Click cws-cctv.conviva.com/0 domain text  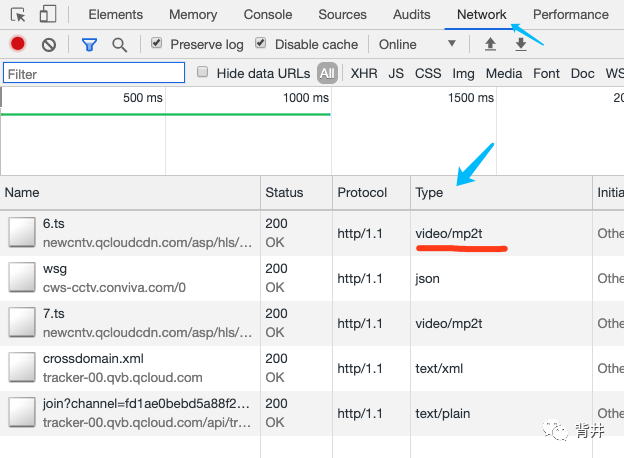[x=114, y=287]
